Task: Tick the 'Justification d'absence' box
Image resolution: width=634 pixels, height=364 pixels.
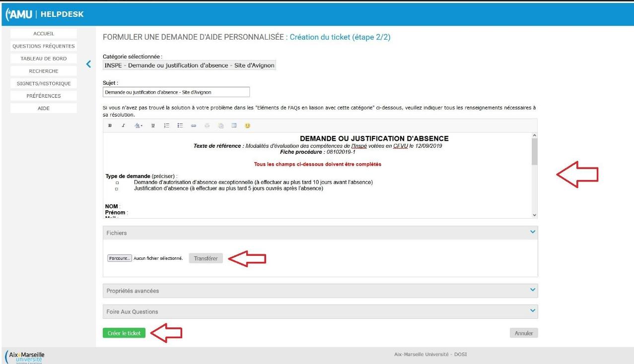Action: click(117, 189)
